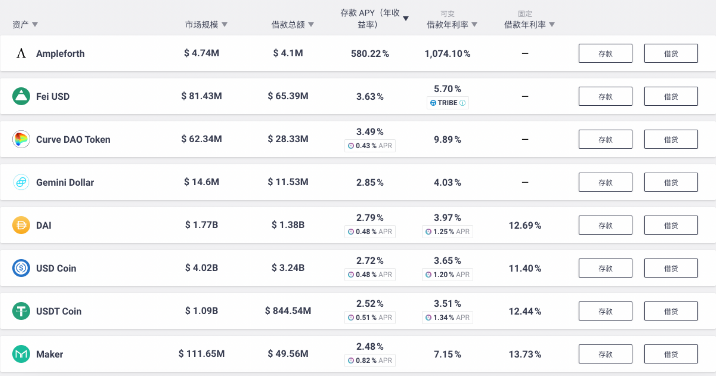Image resolution: width=716 pixels, height=378 pixels.
Task: Click 存款 button for Ampleforth
Action: point(605,53)
